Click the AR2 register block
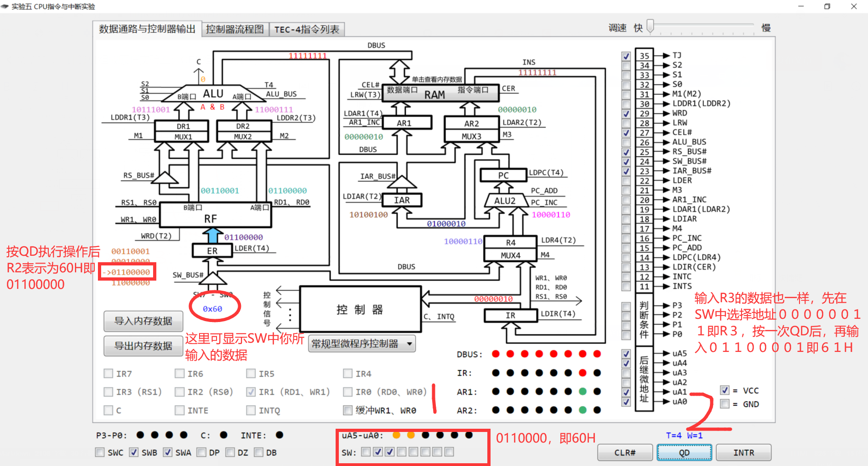 click(x=471, y=123)
